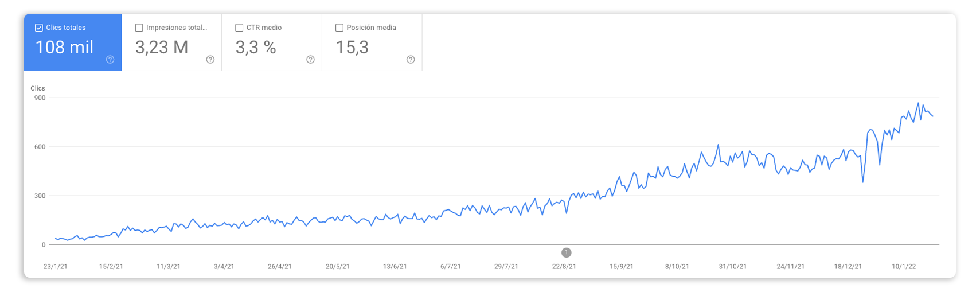Click the 3,3 % CTR value

click(256, 47)
